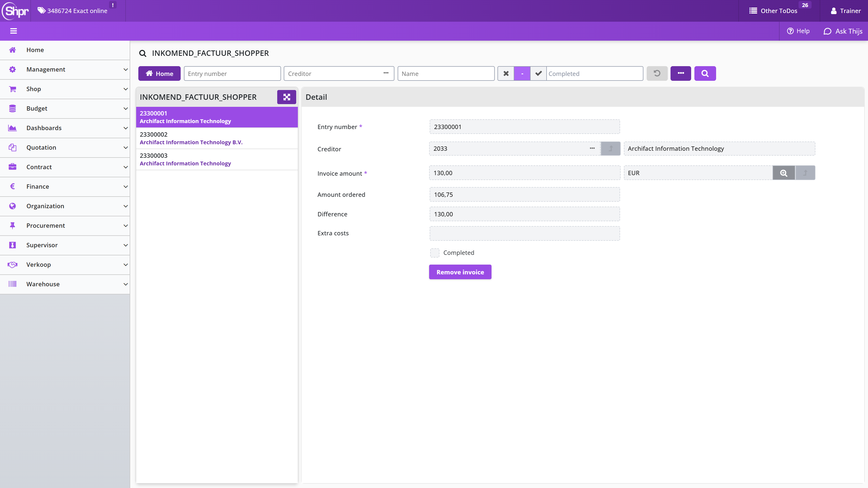Open the Contract sidebar item
This screenshot has width=868, height=488.
tap(65, 167)
